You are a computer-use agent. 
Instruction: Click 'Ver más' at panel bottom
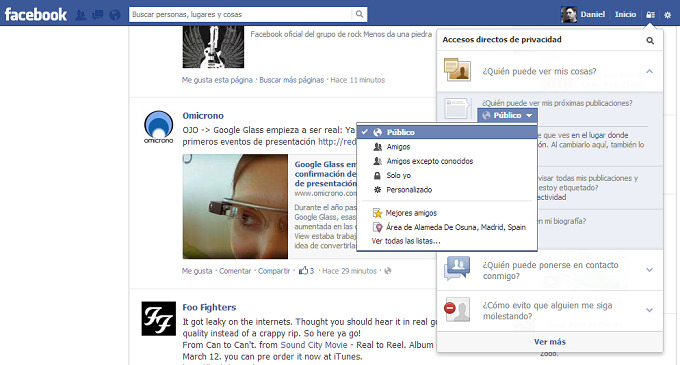coord(550,342)
